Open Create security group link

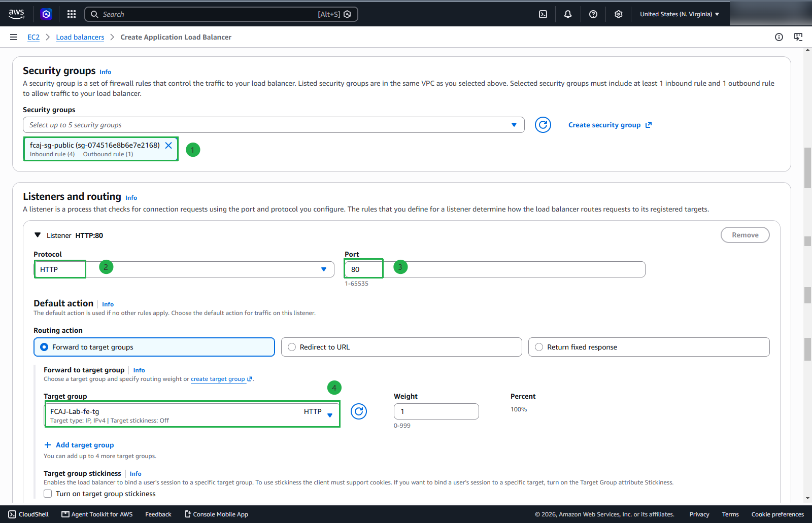click(610, 125)
